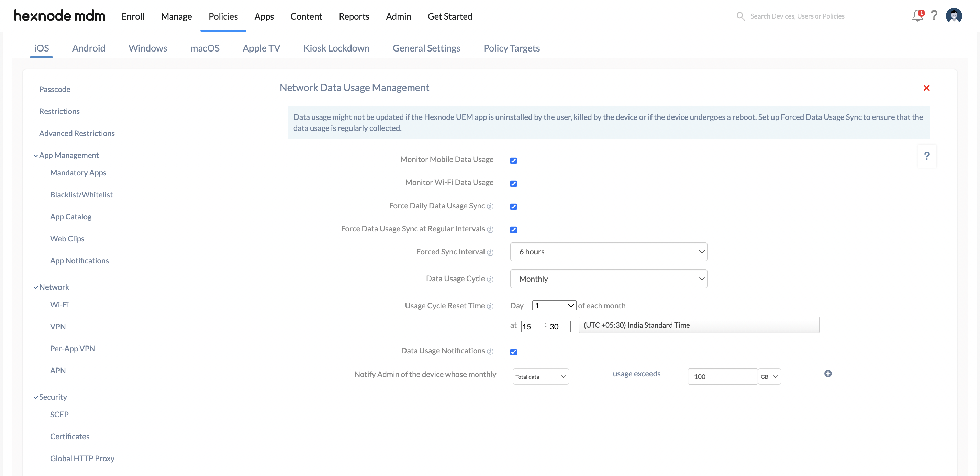This screenshot has width=980, height=476.
Task: Click info icon beside Data Usage Cycle
Action: (x=490, y=280)
